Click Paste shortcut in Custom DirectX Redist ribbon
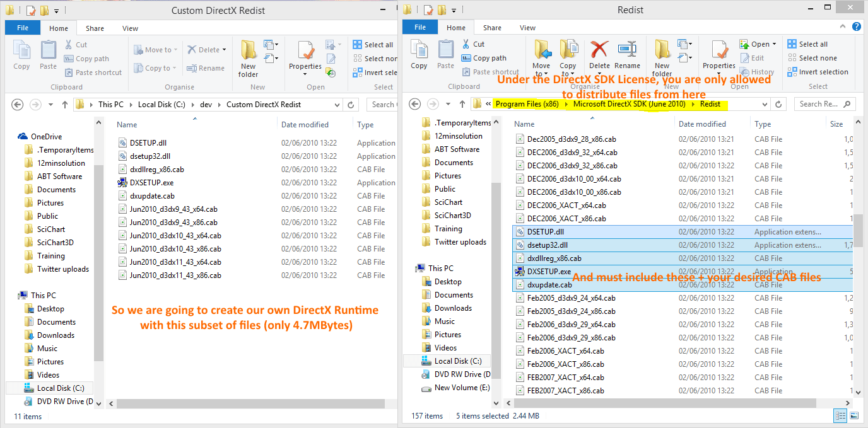The width and height of the screenshot is (868, 428). [93, 72]
